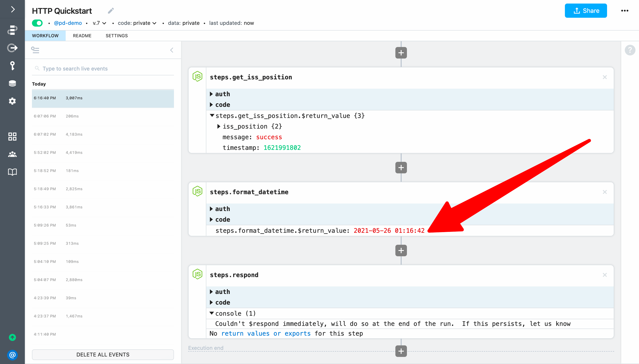This screenshot has width=639, height=364.
Task: Click DELETE ALL EVENTS button
Action: tap(103, 354)
